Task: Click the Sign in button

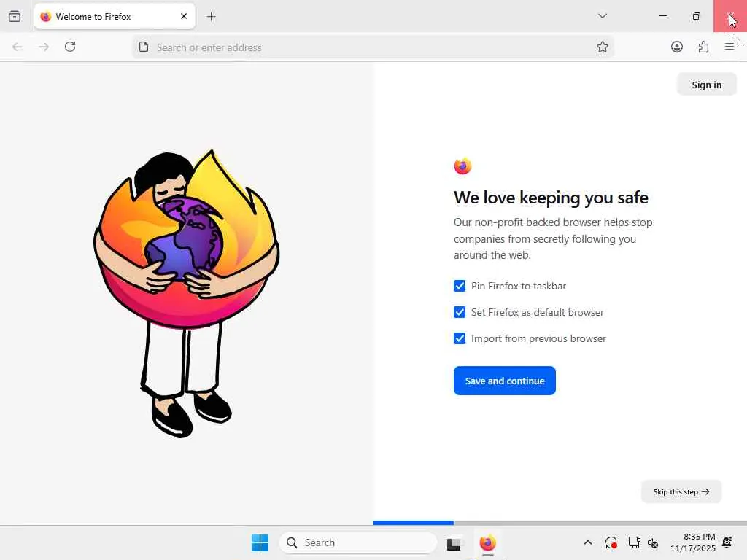Action: 706,85
